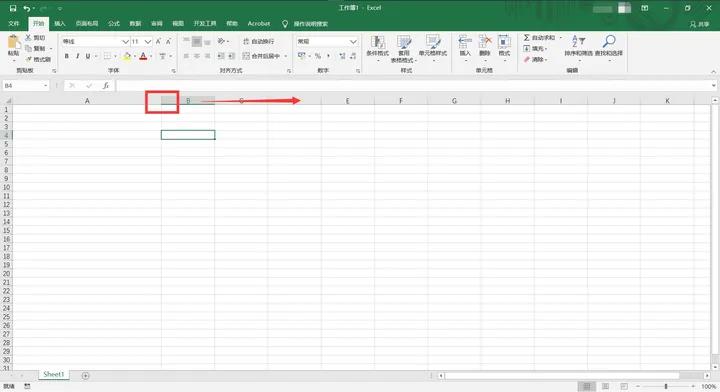Apply percent style (%) format
This screenshot has height=392, width=720.
318,56
